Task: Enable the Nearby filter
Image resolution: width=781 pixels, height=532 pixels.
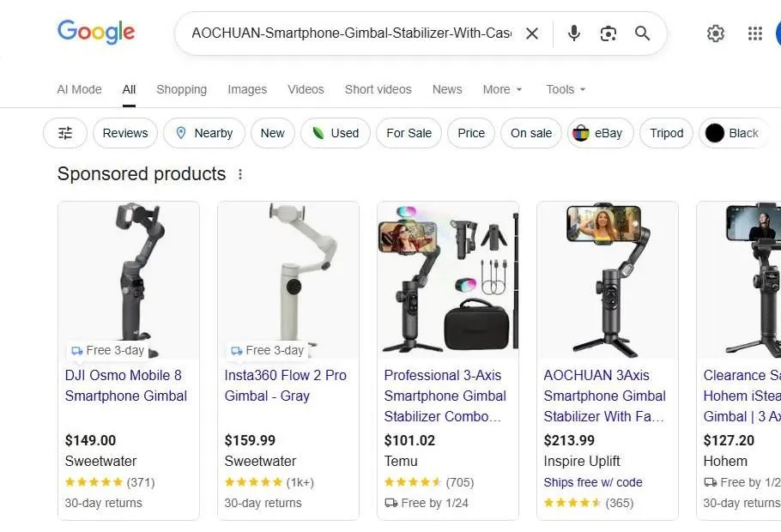Action: click(203, 133)
